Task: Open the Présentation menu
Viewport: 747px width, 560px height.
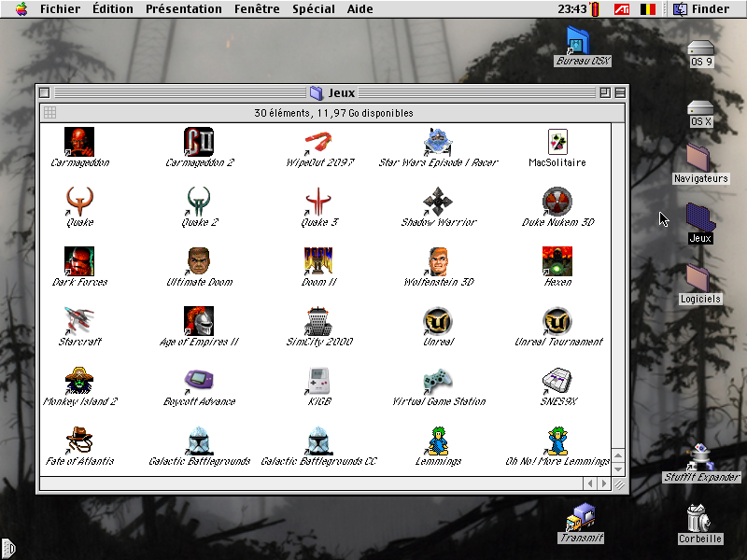Action: tap(184, 8)
